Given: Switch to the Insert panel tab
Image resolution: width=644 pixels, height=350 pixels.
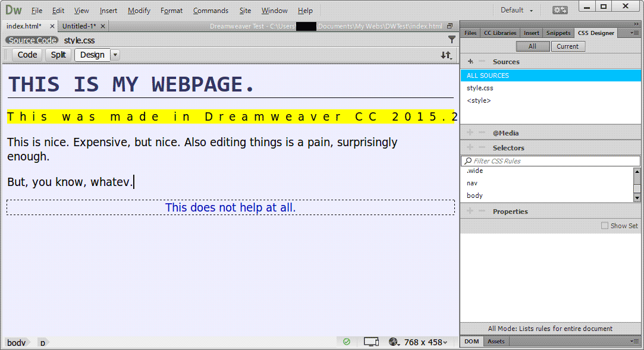Looking at the screenshot, I should [x=532, y=33].
